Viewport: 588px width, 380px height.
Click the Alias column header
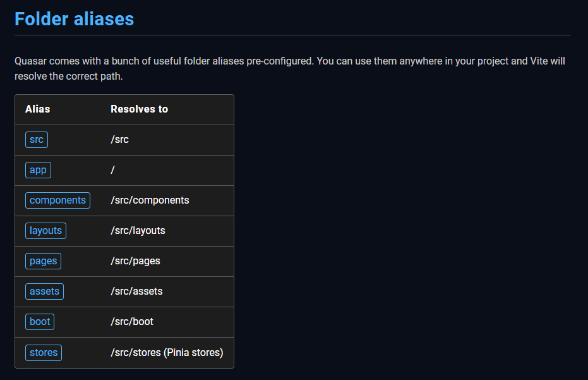tap(37, 109)
